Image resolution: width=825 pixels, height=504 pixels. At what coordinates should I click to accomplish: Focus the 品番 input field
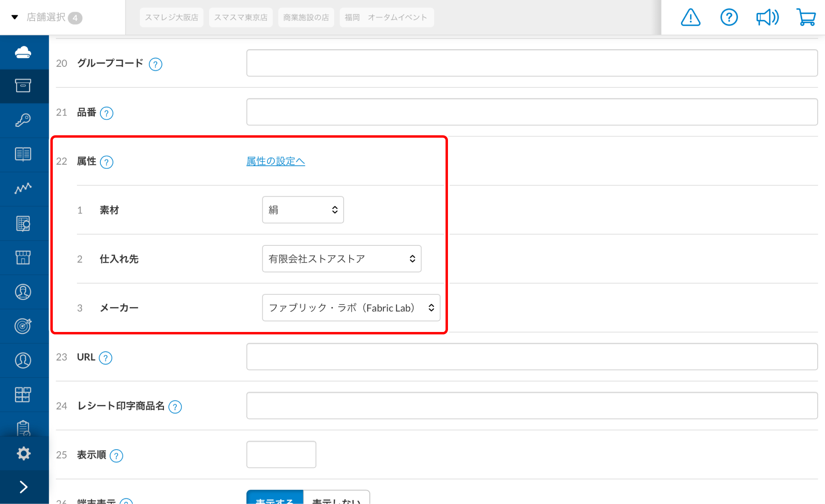click(x=532, y=112)
